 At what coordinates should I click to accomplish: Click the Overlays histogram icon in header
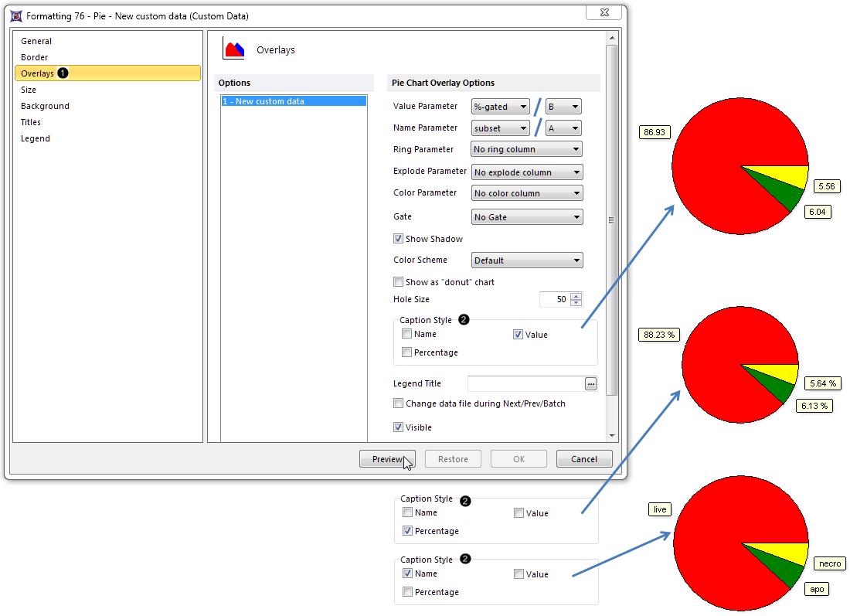[x=233, y=49]
